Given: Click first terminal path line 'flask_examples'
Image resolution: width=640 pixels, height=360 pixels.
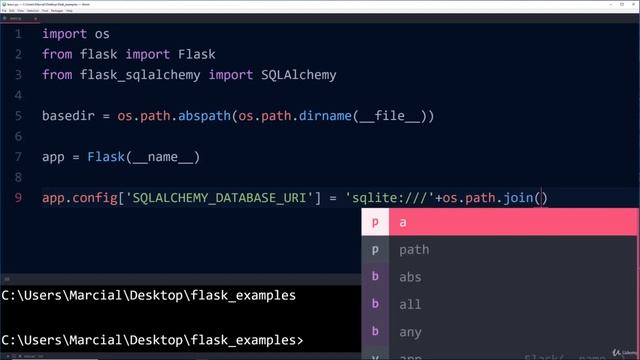Looking at the screenshot, I should tap(149, 296).
